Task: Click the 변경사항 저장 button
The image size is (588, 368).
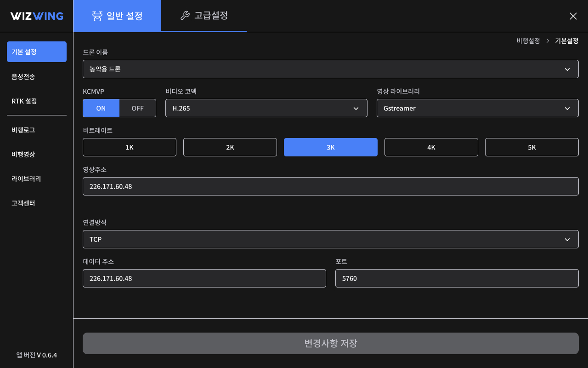Action: pos(331,343)
